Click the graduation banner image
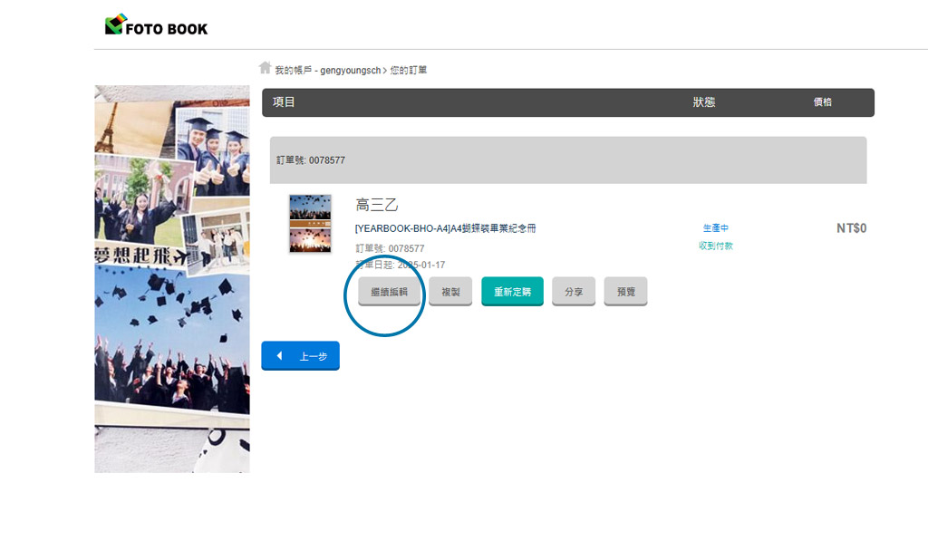The height and width of the screenshot is (560, 928). [x=172, y=279]
